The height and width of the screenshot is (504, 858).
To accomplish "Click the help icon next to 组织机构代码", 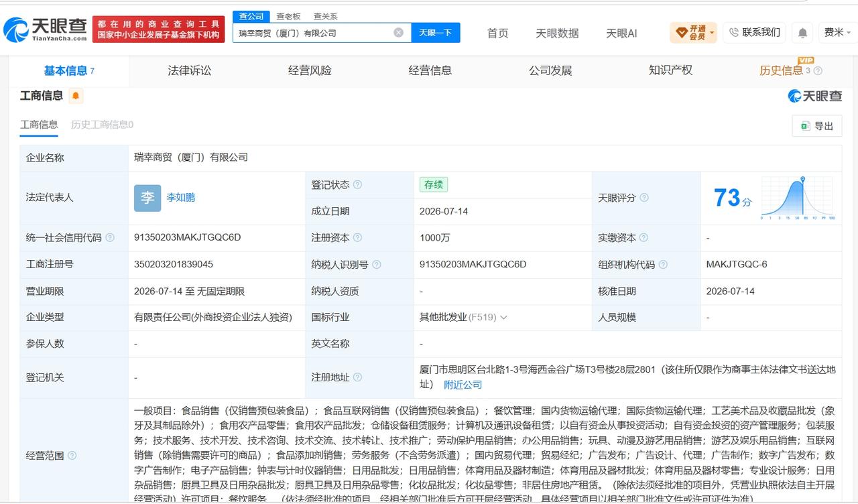I will click(663, 265).
